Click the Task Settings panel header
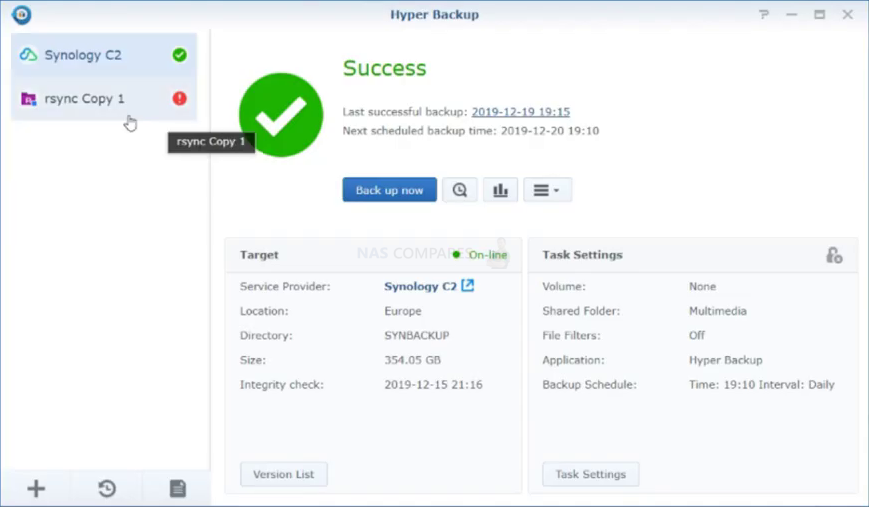The height and width of the screenshot is (507, 869). tap(693, 255)
